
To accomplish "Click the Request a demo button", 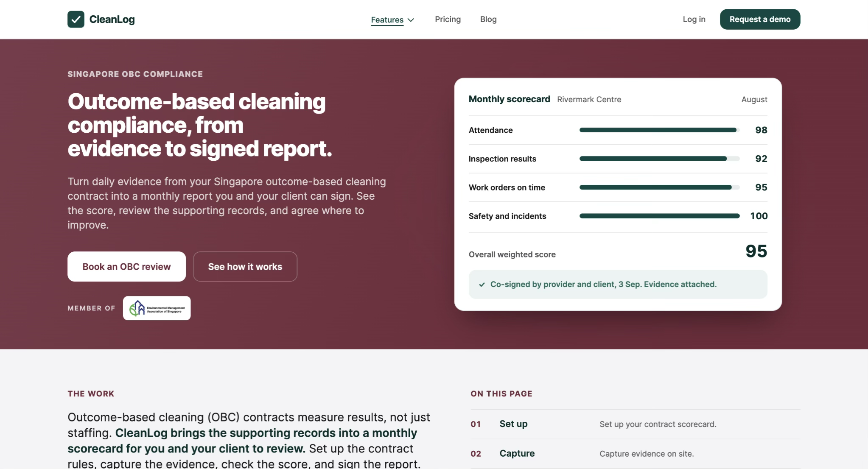I will coord(760,19).
